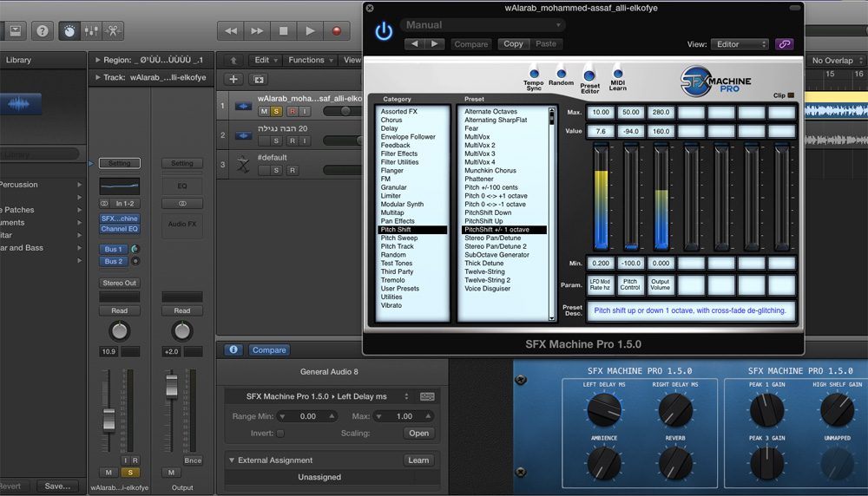Viewport: 868px width, 496px height.
Task: Click the stop transport button
Action: click(284, 31)
